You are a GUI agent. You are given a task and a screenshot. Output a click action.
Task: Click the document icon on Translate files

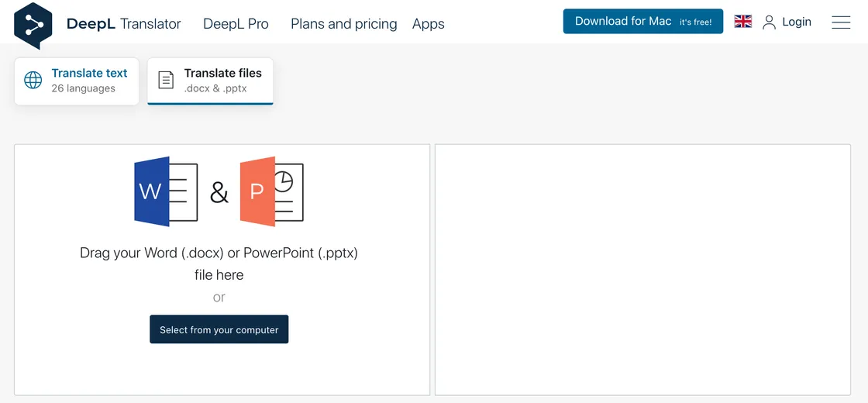tap(166, 81)
